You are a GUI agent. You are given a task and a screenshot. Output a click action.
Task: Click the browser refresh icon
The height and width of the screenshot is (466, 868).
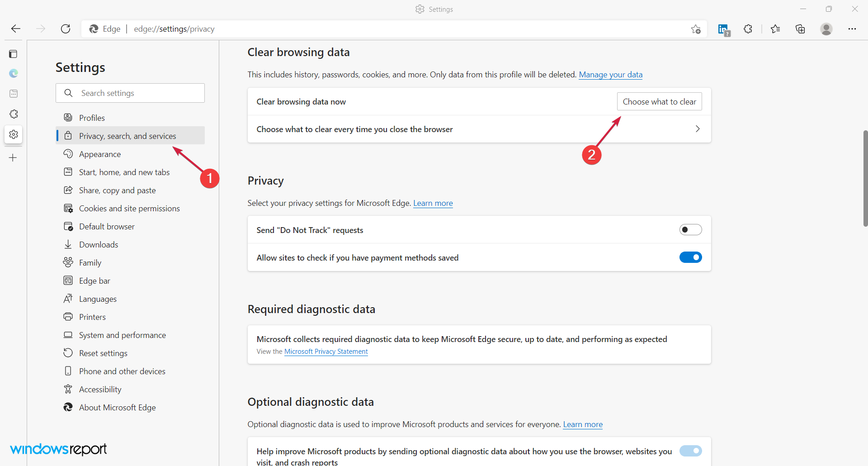[x=66, y=29]
